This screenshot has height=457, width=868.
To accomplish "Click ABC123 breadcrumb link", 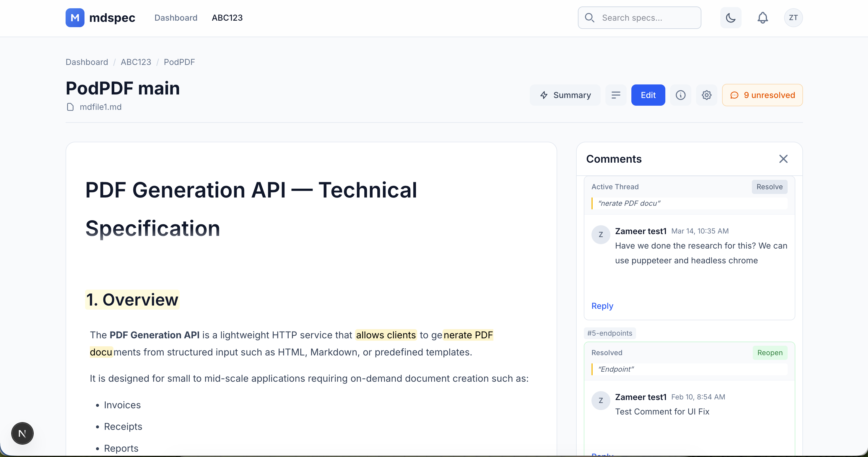I will click(x=136, y=62).
